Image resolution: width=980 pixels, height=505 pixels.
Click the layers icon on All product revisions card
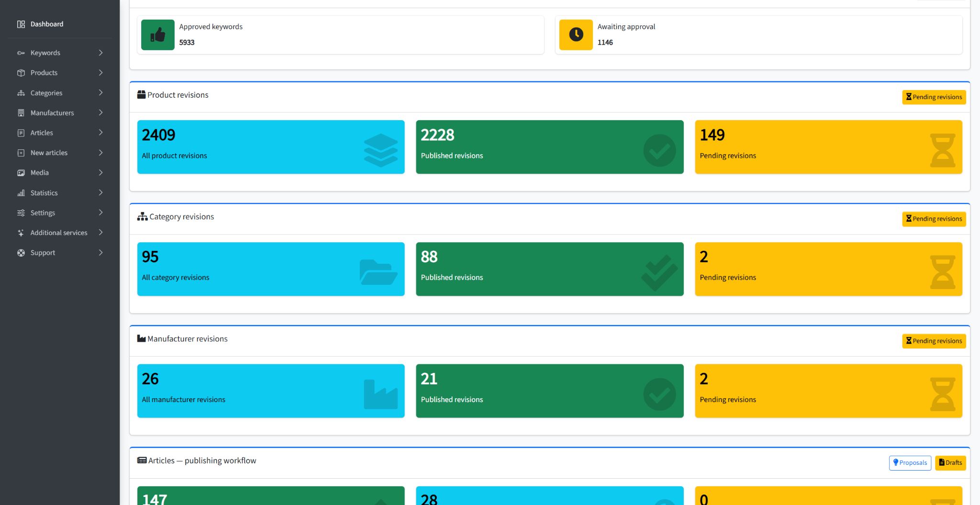click(381, 150)
